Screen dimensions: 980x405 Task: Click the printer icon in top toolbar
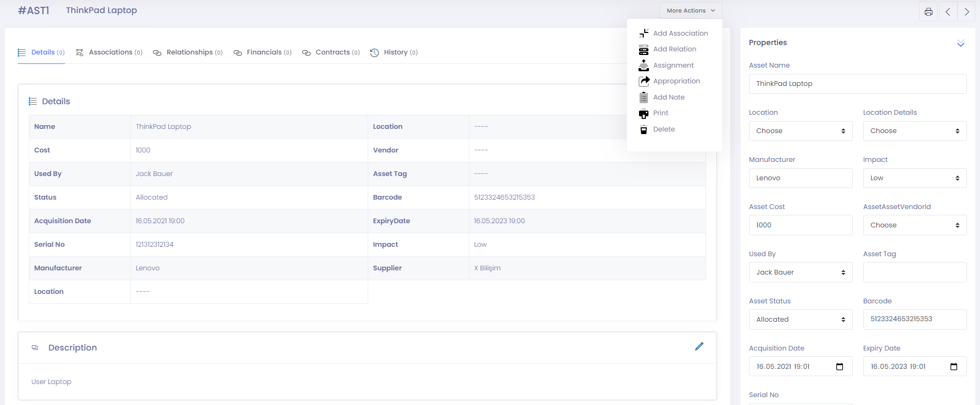928,12
